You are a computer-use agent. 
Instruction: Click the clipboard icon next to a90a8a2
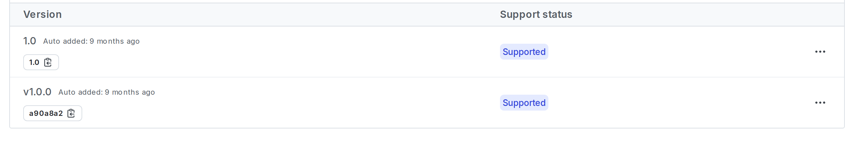(x=71, y=113)
